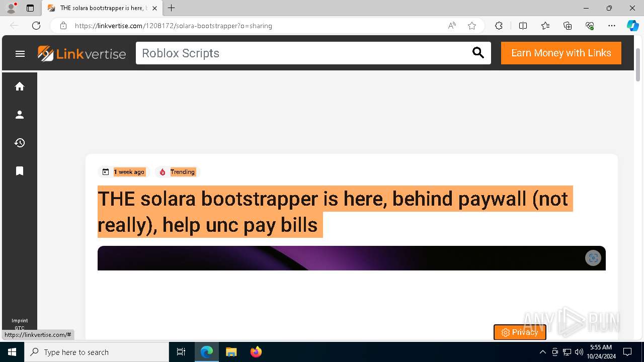The width and height of the screenshot is (644, 362).
Task: Refresh the page
Action: click(36, 26)
